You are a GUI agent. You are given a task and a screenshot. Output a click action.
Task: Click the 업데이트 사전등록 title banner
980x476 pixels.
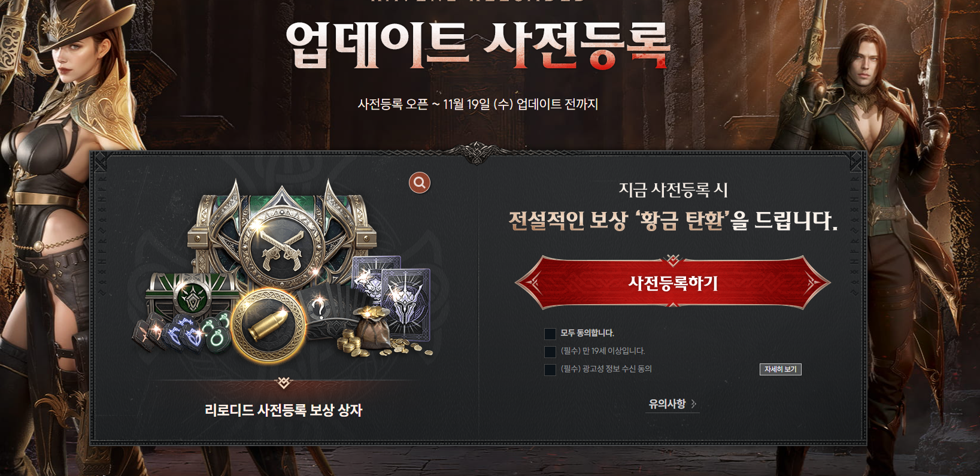point(477,46)
